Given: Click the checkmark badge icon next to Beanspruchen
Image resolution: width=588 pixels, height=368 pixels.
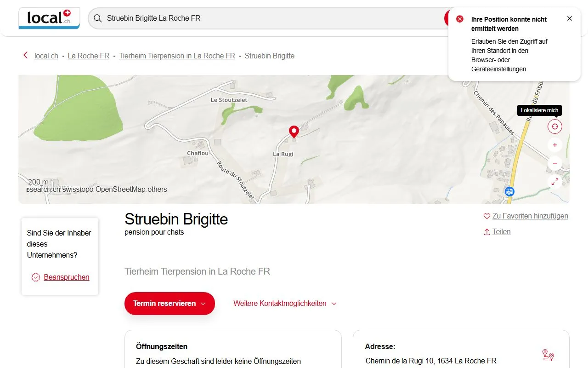Looking at the screenshot, I should tap(35, 277).
